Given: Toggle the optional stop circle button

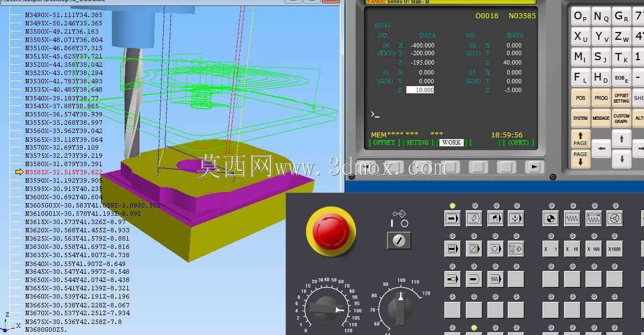Looking at the screenshot, I should pos(495,249).
